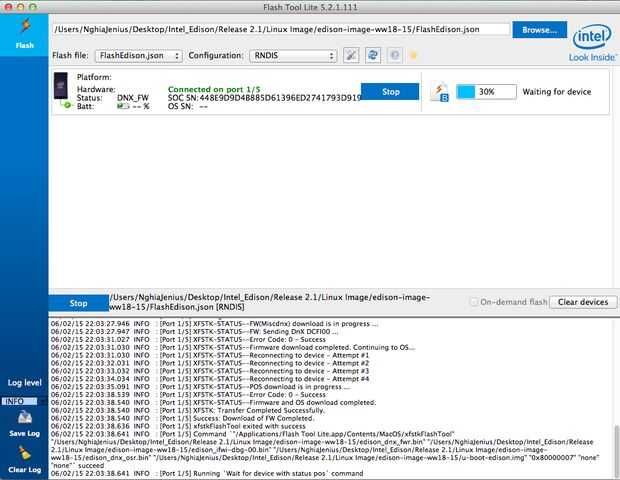Click log line 'Firmware and OS download completed'
620x480 pixels.
(x=214, y=403)
